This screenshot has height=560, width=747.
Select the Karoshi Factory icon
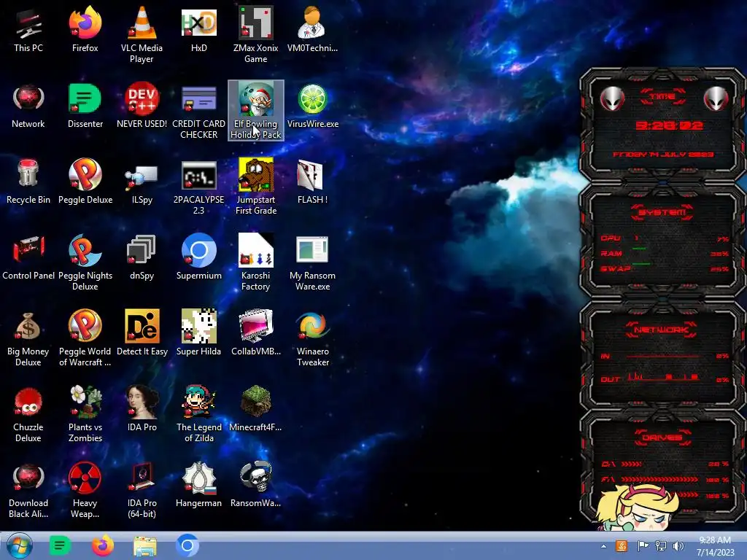point(256,262)
